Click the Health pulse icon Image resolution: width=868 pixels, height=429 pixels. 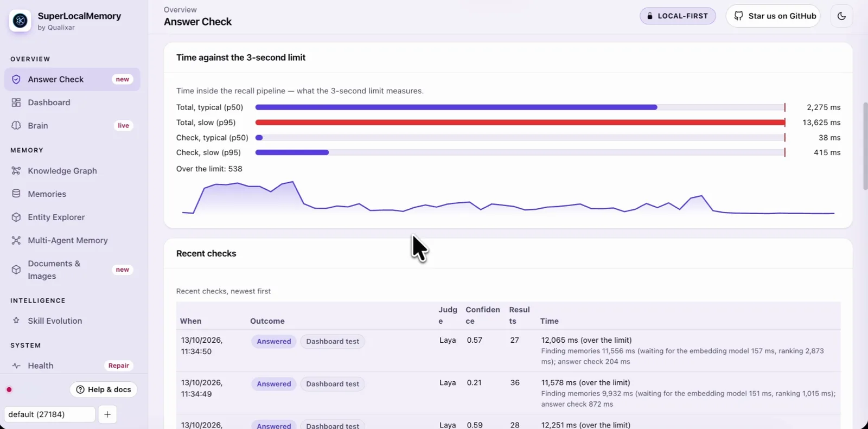(x=16, y=366)
